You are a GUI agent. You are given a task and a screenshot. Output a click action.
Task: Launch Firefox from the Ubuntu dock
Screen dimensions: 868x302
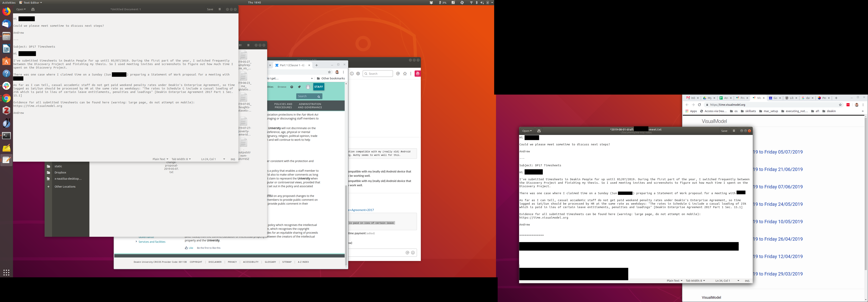pyautogui.click(x=6, y=11)
